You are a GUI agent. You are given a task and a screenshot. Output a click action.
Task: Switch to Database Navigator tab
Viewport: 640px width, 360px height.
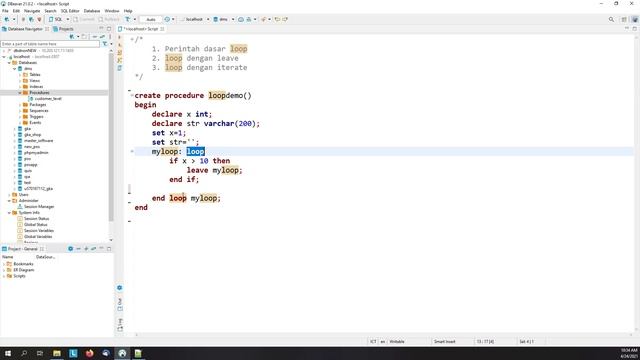[25, 29]
